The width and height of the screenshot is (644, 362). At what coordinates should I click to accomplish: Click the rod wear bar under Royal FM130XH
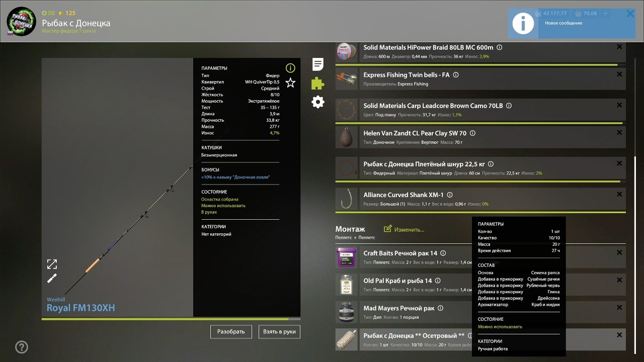(171, 319)
